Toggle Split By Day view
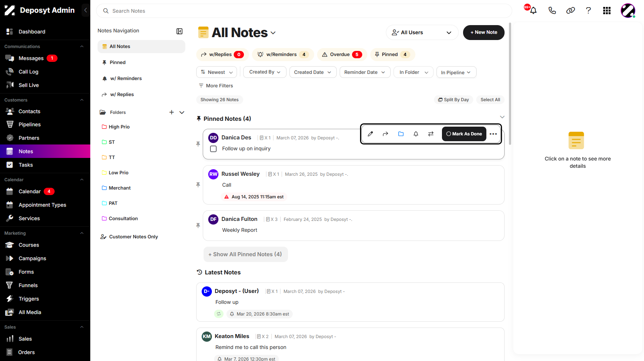Viewport: 644px width, 361px height. [x=454, y=100]
